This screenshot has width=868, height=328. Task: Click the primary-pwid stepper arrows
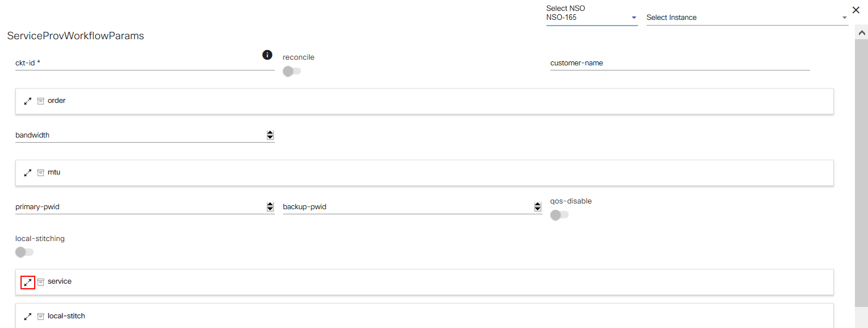[270, 207]
